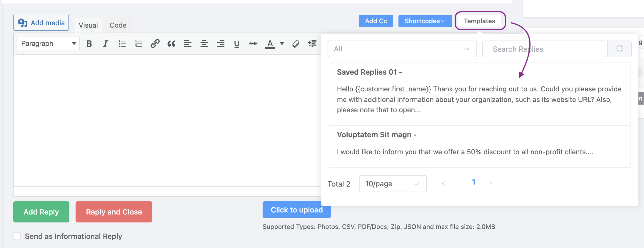644x248 pixels.
Task: Apply text color with the A icon
Action: (x=270, y=44)
